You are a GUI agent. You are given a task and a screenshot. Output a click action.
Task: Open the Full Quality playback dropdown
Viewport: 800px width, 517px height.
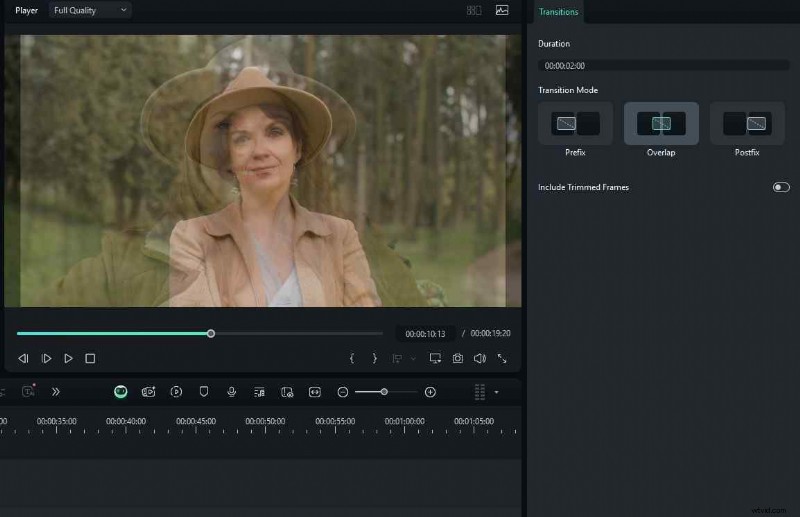(x=90, y=10)
